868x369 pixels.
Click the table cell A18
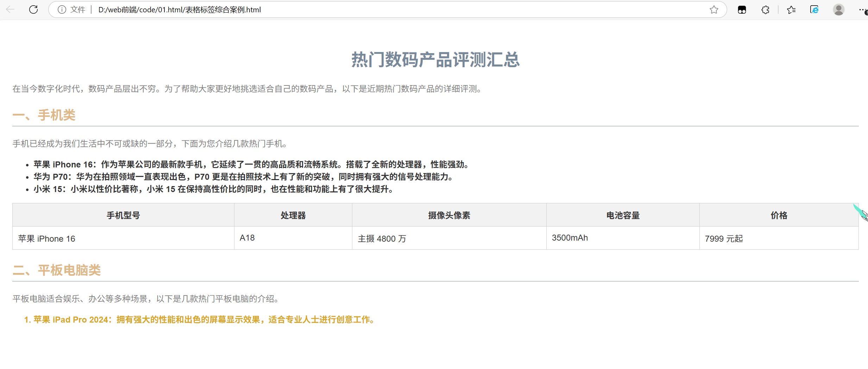(x=293, y=238)
